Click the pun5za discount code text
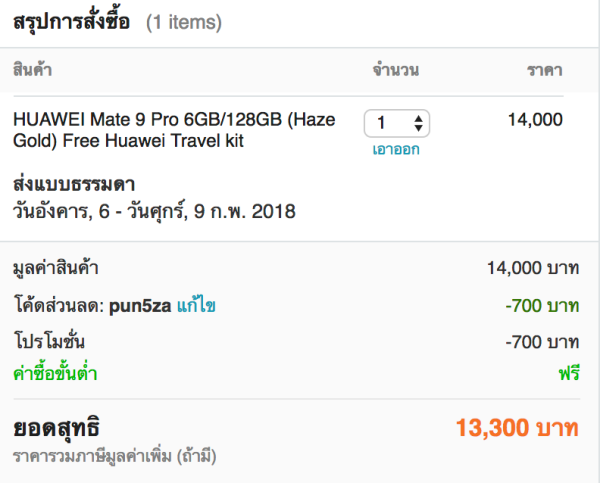Viewport: 600px width, 483px height. point(145,304)
